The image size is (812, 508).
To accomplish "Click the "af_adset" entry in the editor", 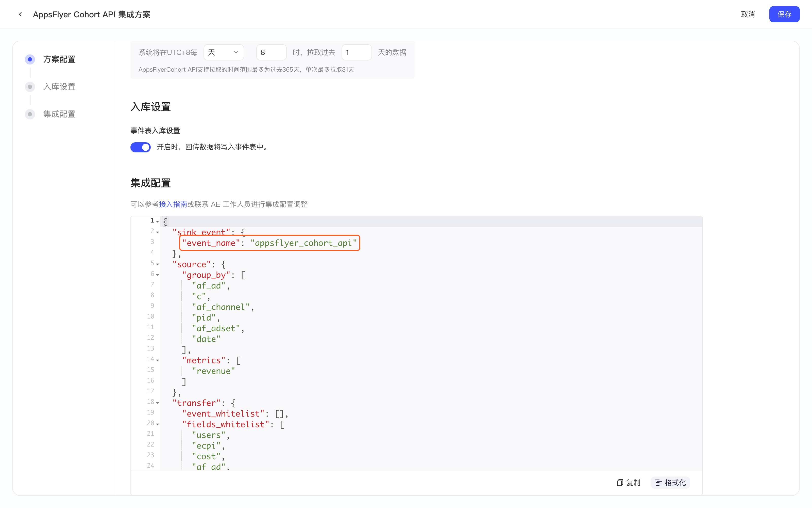I will point(216,328).
